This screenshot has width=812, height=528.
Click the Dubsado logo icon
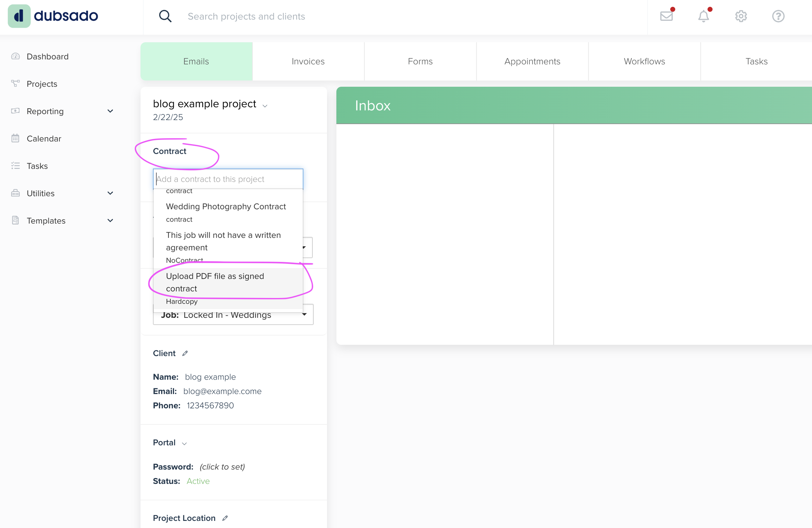[19, 16]
